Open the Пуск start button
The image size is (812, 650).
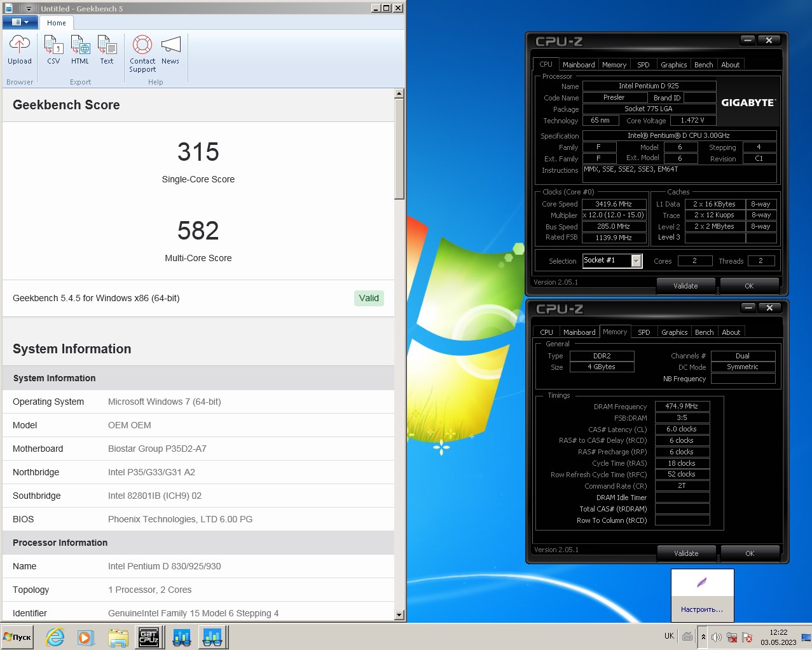[x=18, y=637]
